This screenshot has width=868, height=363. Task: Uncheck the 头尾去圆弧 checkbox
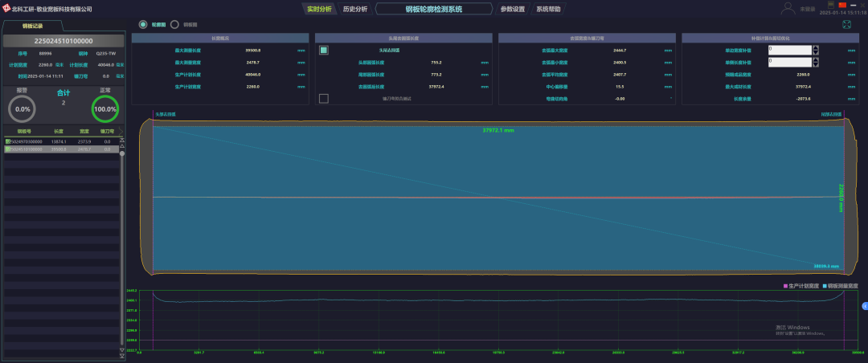click(324, 50)
